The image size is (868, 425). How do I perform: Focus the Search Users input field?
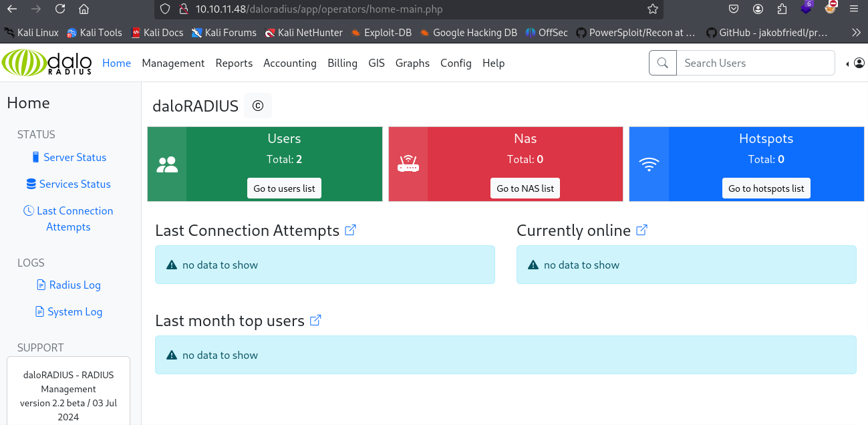tap(756, 63)
